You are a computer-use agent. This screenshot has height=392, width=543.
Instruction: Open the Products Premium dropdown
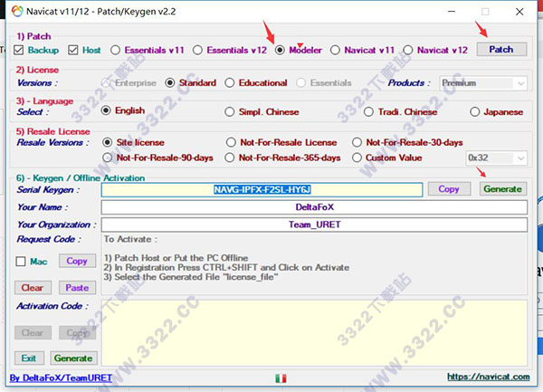[x=483, y=83]
